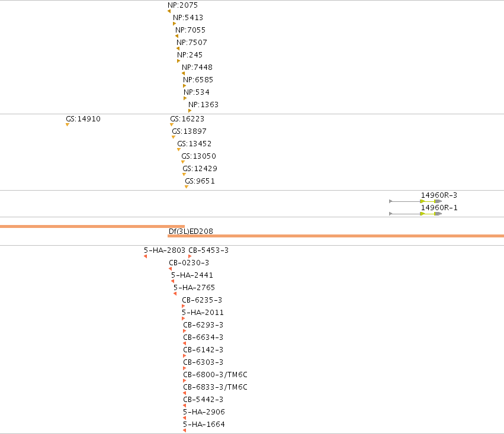504x434 pixels.
Task: Click the red arrow under 5-HA-1664
Action: (x=185, y=431)
